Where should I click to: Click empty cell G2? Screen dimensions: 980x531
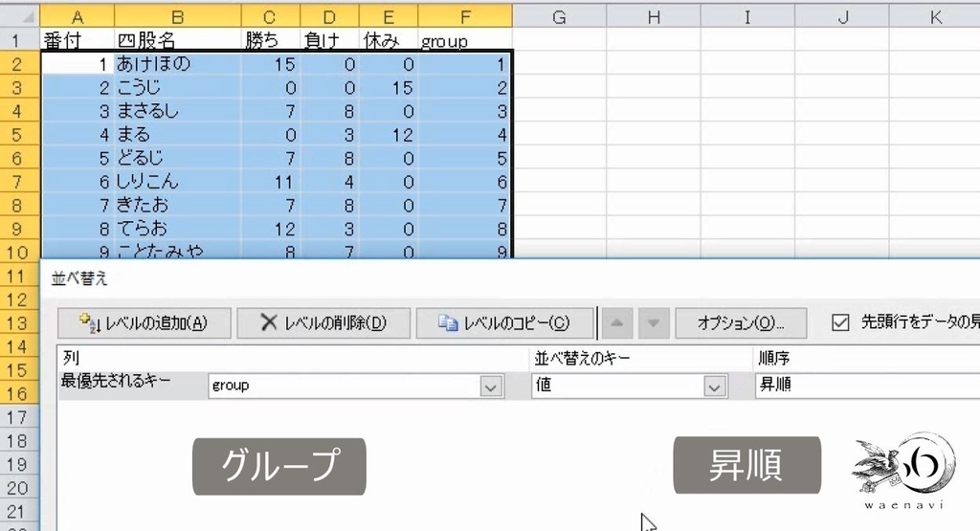[x=559, y=64]
